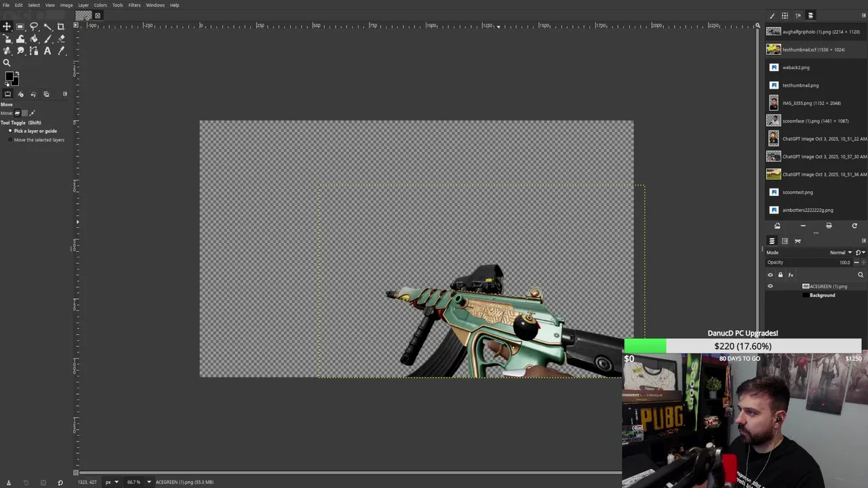Select the Color Picker tool
The image size is (868, 488).
point(61,51)
